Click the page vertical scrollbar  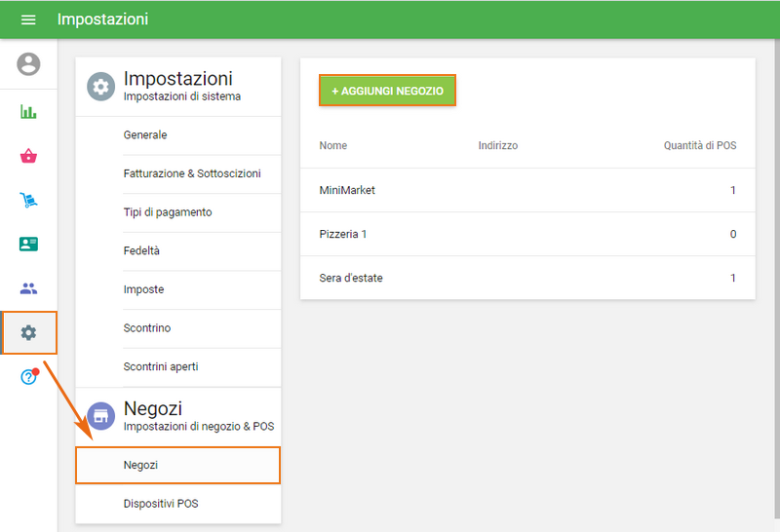(777, 279)
